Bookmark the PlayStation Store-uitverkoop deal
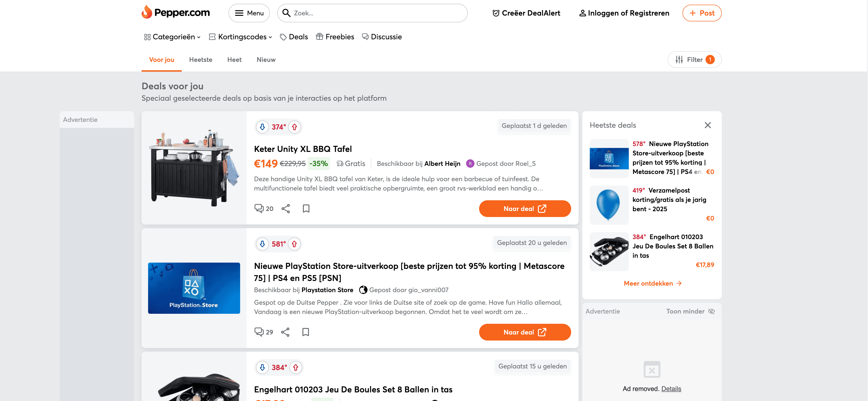This screenshot has height=401, width=868. (x=306, y=332)
